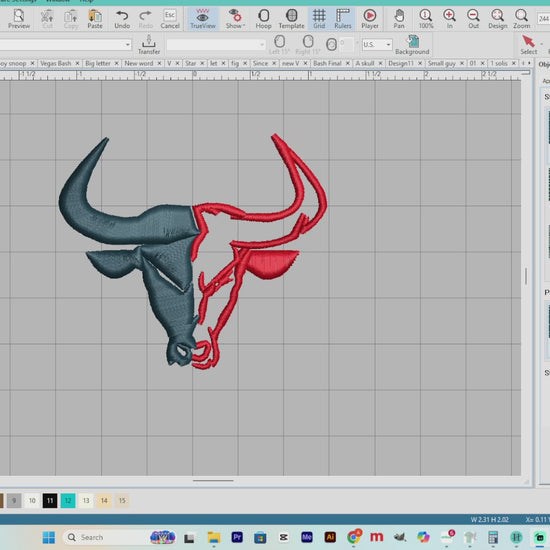
Task: Open the Show options dropdown
Action: coord(235,19)
